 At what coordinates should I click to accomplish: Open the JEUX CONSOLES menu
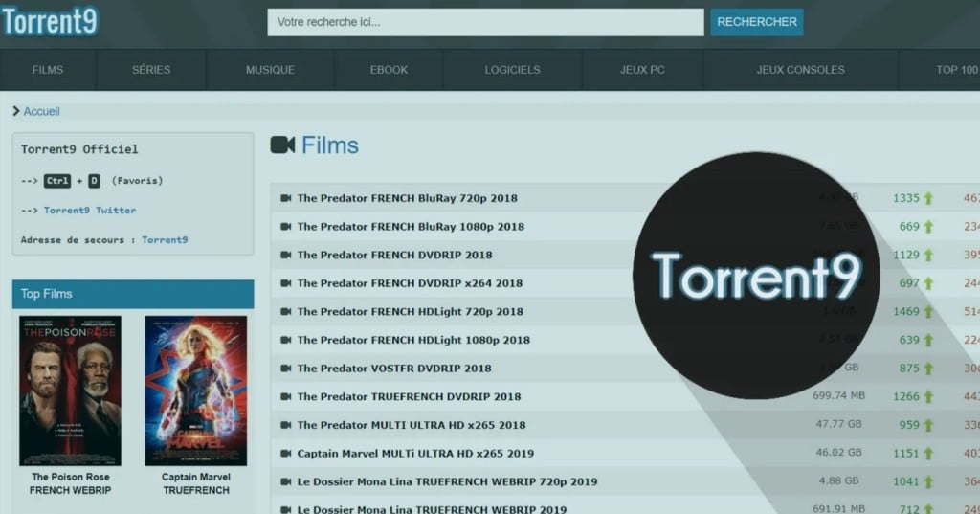[x=801, y=70]
